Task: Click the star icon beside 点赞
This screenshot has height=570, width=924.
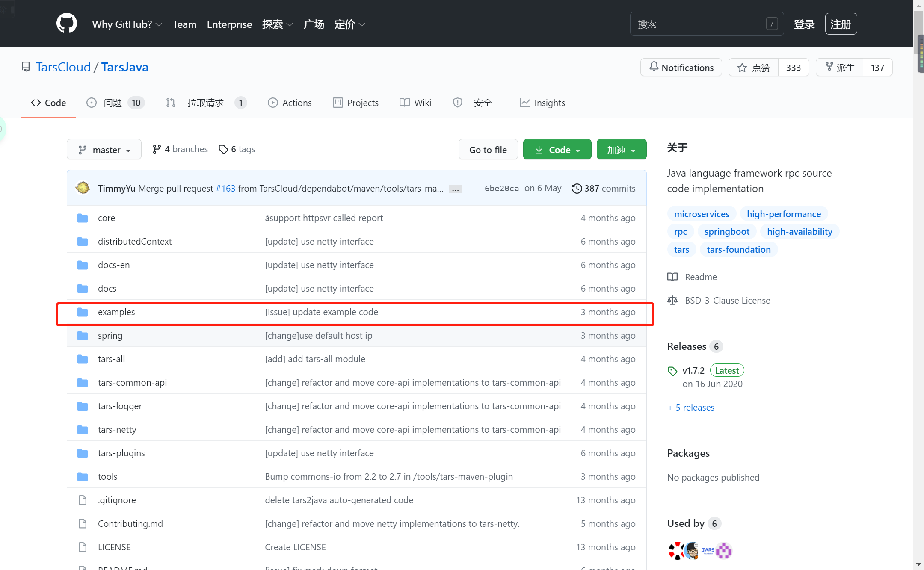Action: [x=742, y=68]
